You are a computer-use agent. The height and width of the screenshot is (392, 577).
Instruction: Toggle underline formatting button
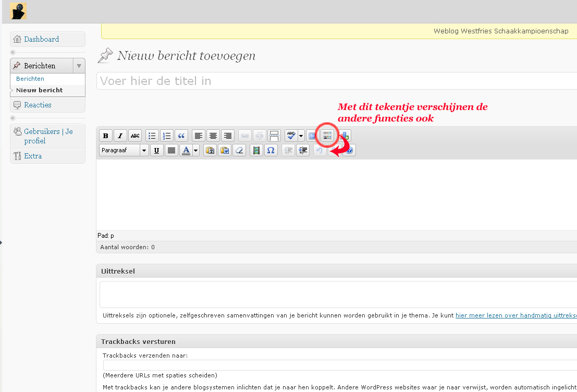click(x=157, y=150)
